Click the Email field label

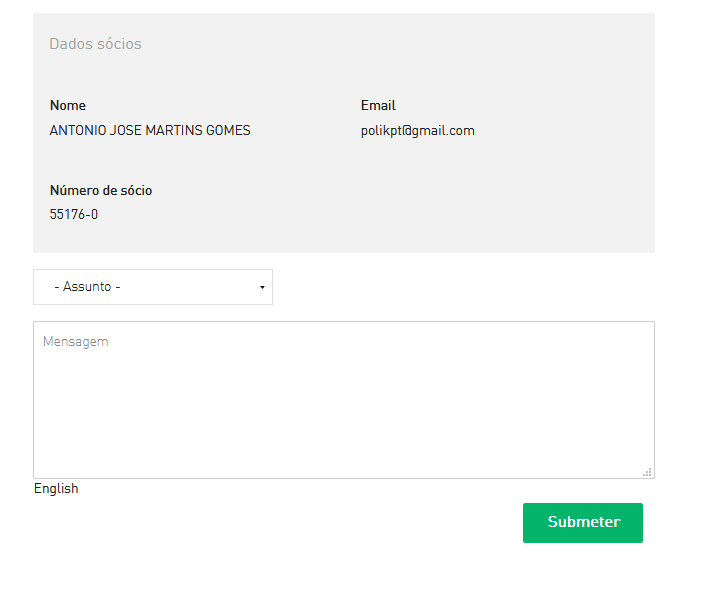[x=378, y=106]
